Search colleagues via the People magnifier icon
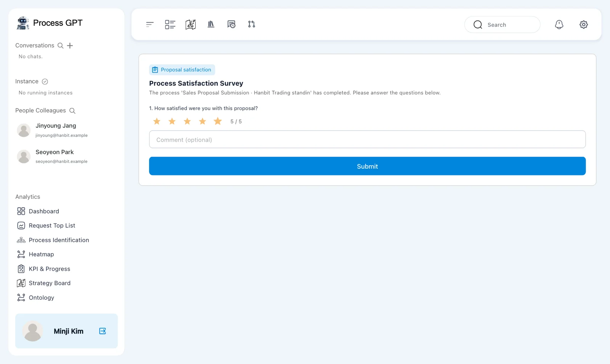 coord(72,111)
